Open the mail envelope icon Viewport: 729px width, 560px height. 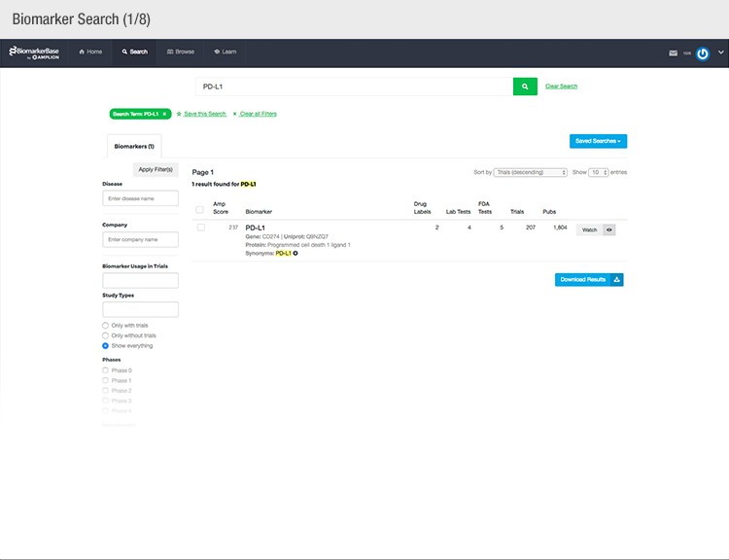tap(673, 53)
